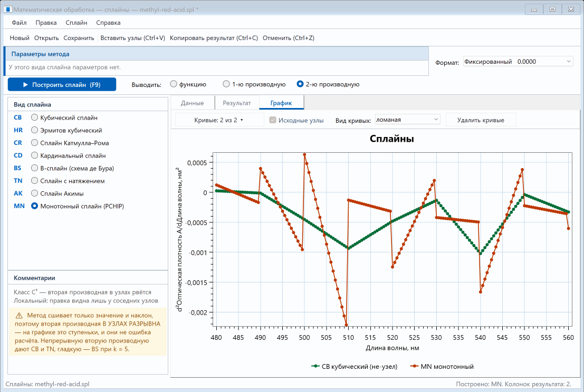Click Открыть in the toolbar

(x=46, y=38)
